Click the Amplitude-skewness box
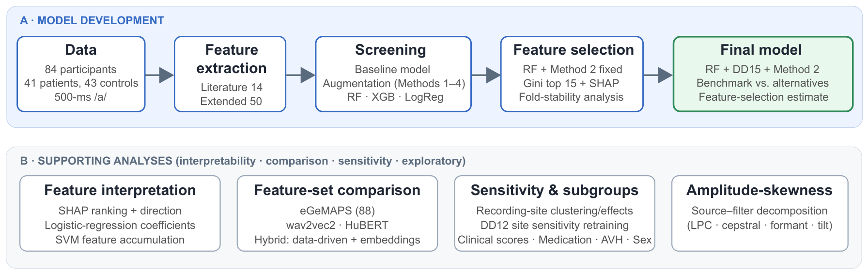The width and height of the screenshot is (868, 273). click(x=760, y=213)
